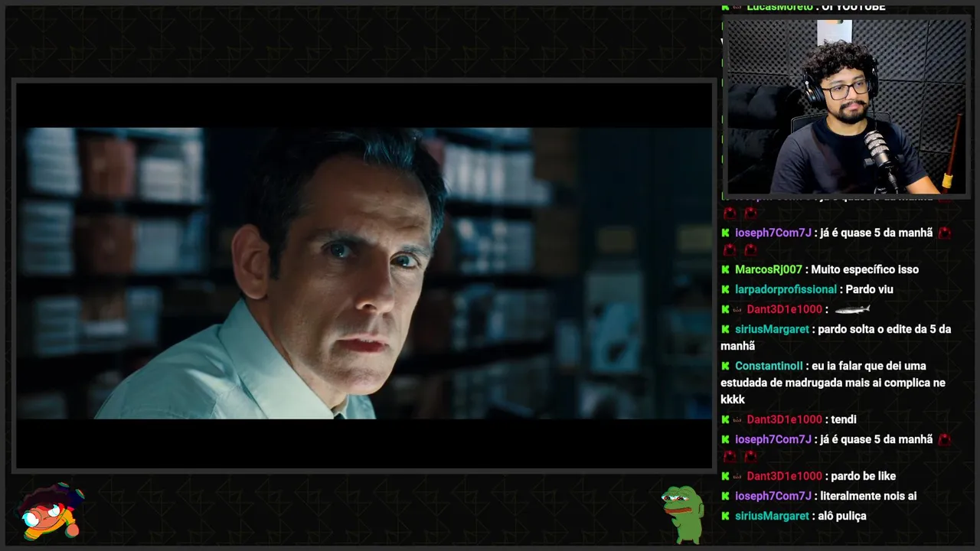Click the Kick badge beside larpadorprofissional

725,289
